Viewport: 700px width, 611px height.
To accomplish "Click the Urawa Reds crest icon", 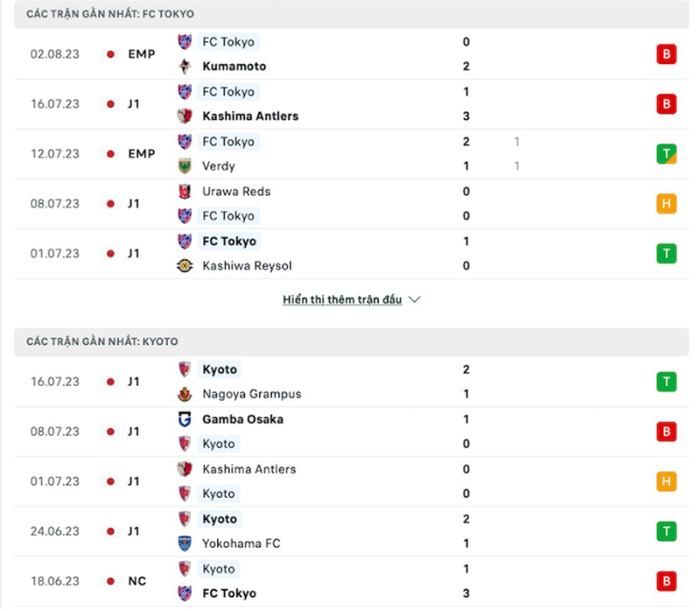I will pyautogui.click(x=185, y=192).
